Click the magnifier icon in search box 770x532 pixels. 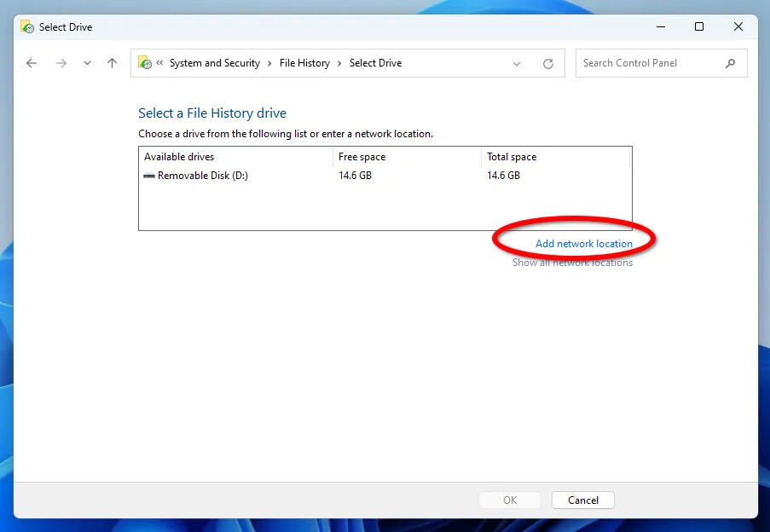click(x=730, y=63)
